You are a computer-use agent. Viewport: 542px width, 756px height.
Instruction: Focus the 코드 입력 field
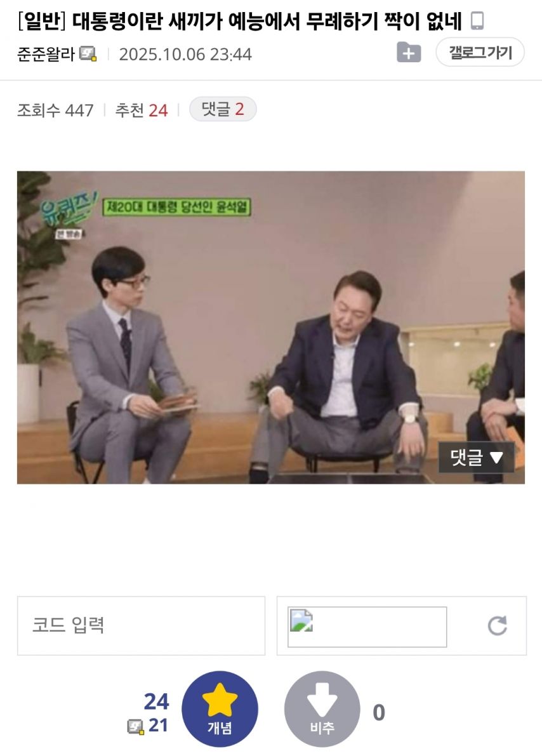[x=142, y=626]
